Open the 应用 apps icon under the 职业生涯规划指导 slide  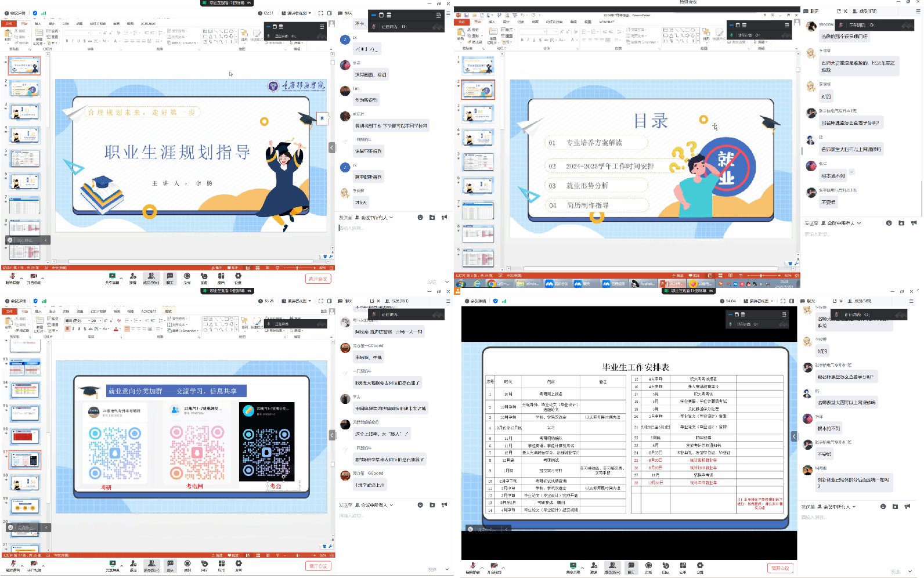[x=221, y=277]
